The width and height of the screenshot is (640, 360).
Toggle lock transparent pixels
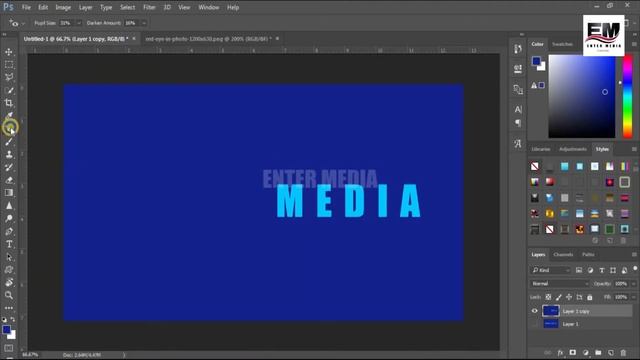(548, 297)
